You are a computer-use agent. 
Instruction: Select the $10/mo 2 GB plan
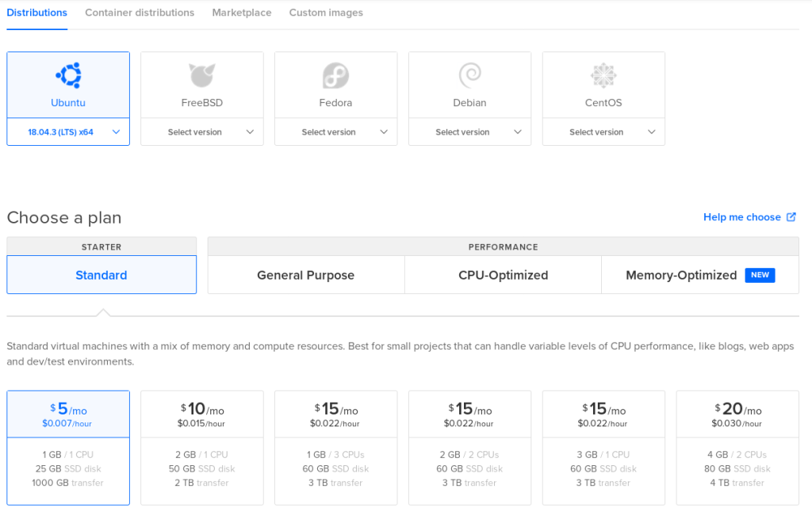pos(202,447)
